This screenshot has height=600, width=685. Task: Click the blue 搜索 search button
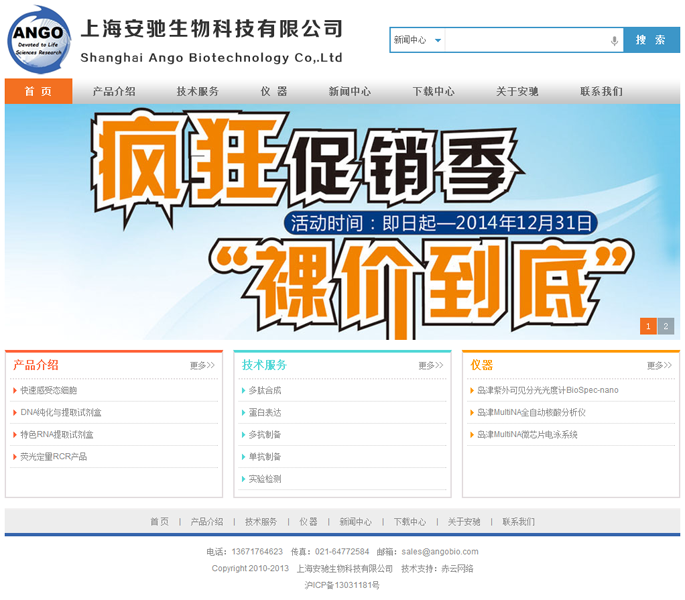(x=651, y=40)
